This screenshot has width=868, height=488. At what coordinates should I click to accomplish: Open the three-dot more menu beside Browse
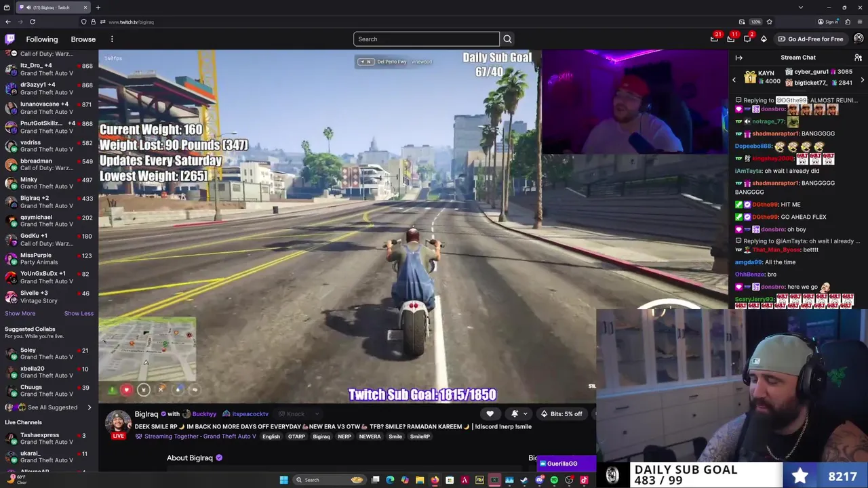(112, 39)
